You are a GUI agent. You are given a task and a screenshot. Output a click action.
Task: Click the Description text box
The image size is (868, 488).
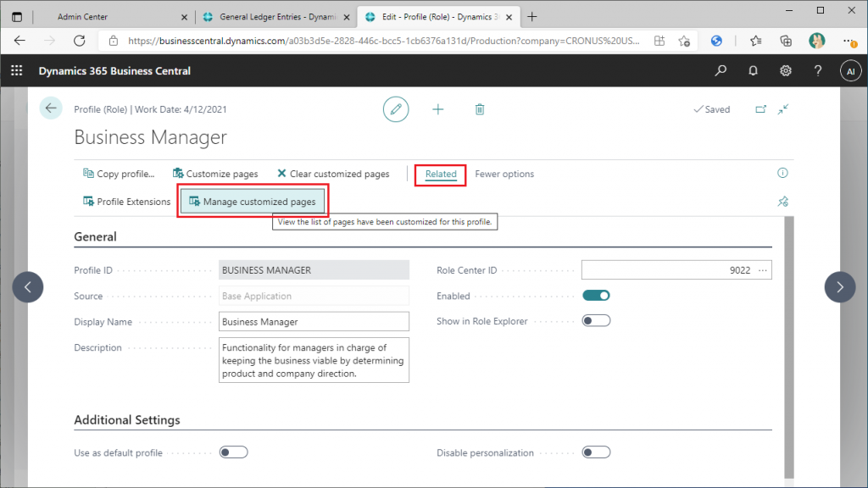pyautogui.click(x=314, y=360)
